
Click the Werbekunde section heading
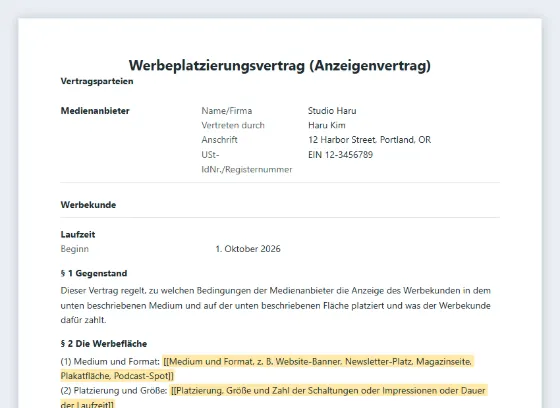(88, 205)
